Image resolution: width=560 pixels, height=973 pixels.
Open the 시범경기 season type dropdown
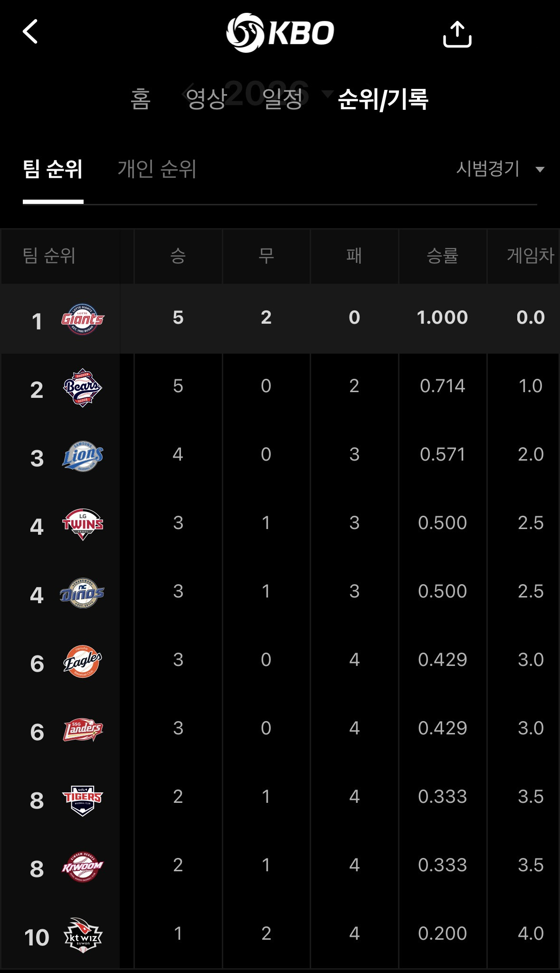click(x=500, y=169)
